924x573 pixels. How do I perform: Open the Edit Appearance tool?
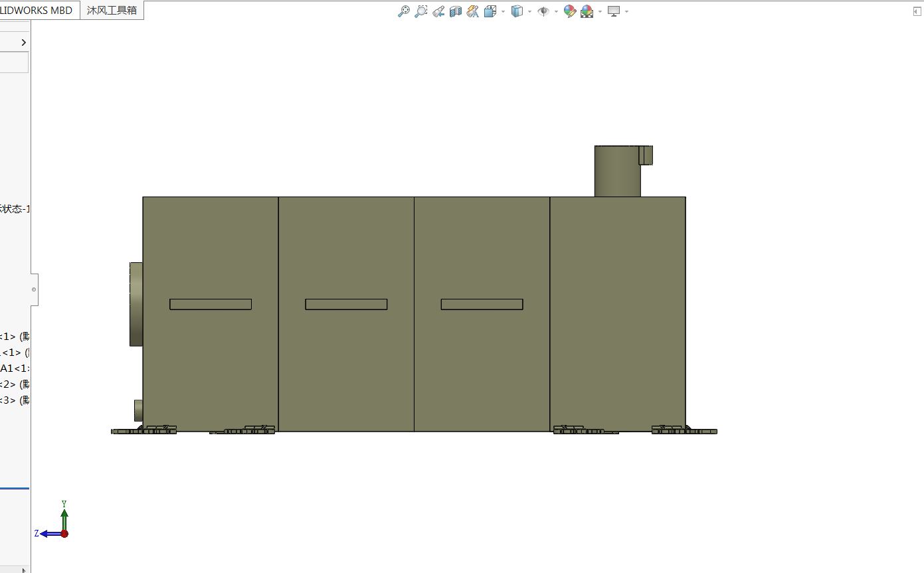[x=569, y=11]
